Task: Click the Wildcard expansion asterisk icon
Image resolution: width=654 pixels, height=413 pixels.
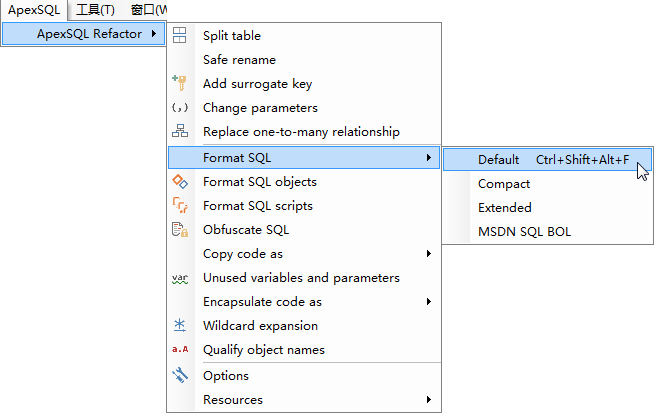Action: coord(180,326)
